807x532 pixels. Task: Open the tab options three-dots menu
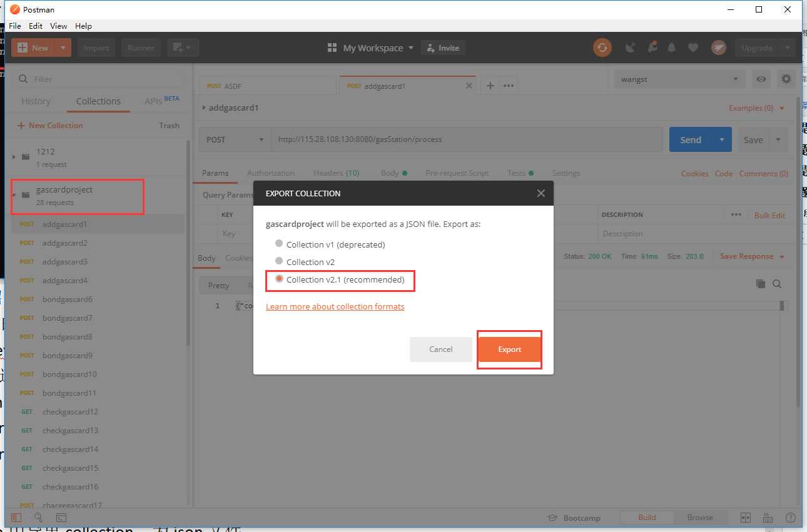pyautogui.click(x=509, y=86)
